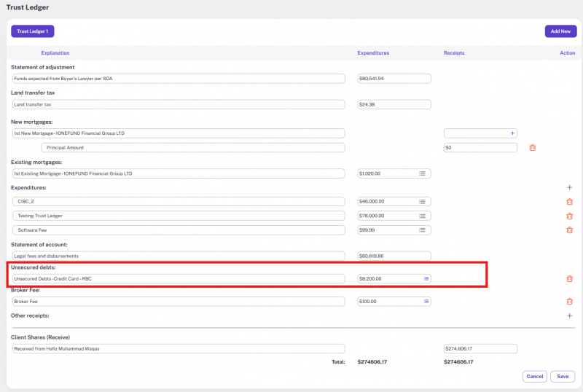Click the Add New button
Image resolution: width=583 pixels, height=392 pixels.
[x=560, y=31]
